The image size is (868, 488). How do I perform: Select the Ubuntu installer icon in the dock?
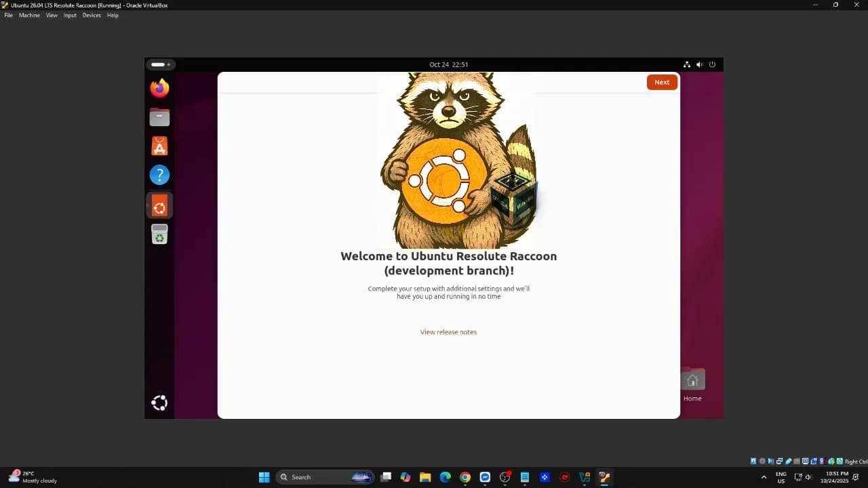pos(159,205)
